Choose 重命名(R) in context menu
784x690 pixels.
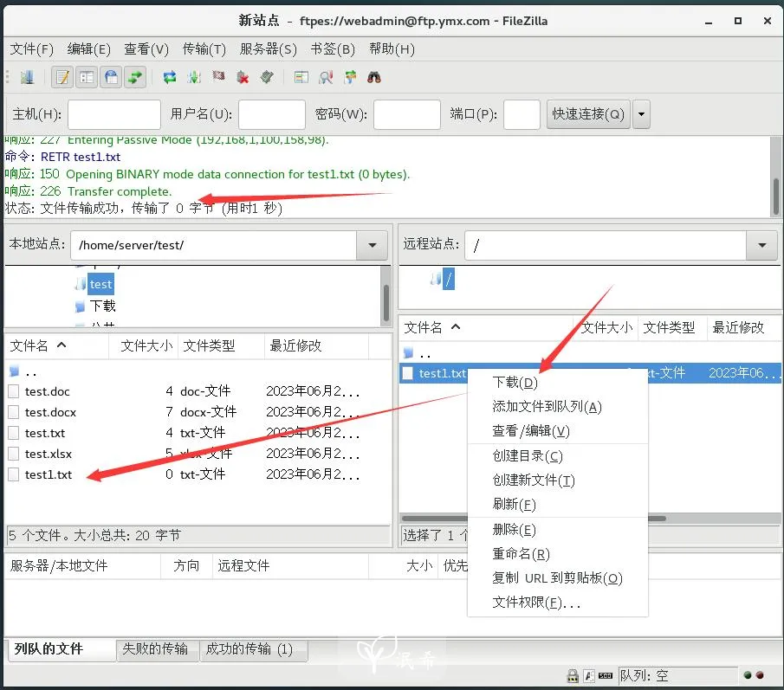click(558, 553)
